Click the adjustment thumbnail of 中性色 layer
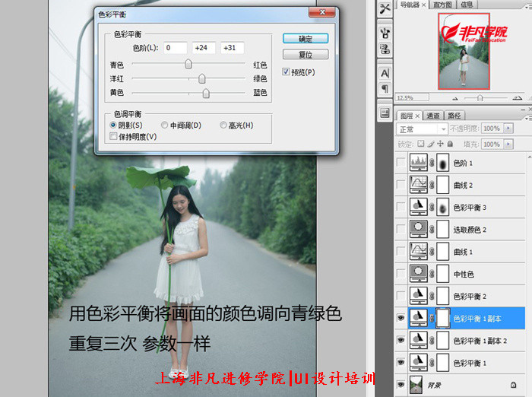The image size is (532, 397). pos(418,273)
